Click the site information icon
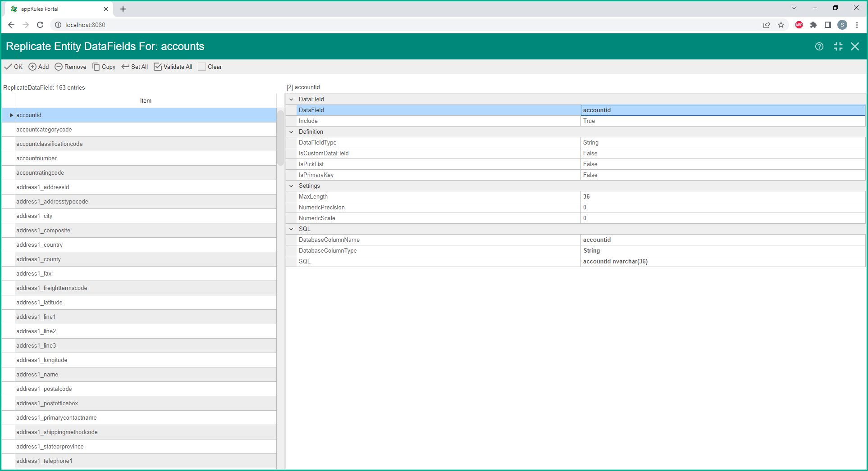The height and width of the screenshot is (471, 868). coord(58,25)
